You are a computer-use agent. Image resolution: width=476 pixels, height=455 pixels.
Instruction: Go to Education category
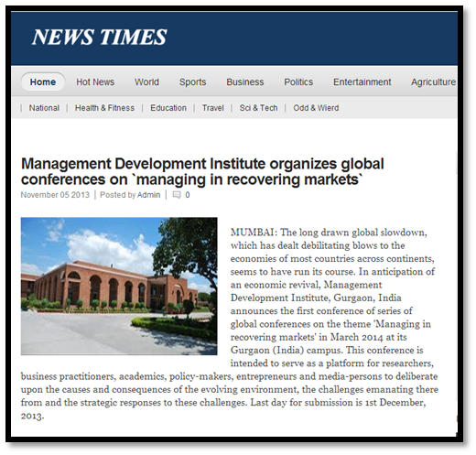pyautogui.click(x=168, y=108)
